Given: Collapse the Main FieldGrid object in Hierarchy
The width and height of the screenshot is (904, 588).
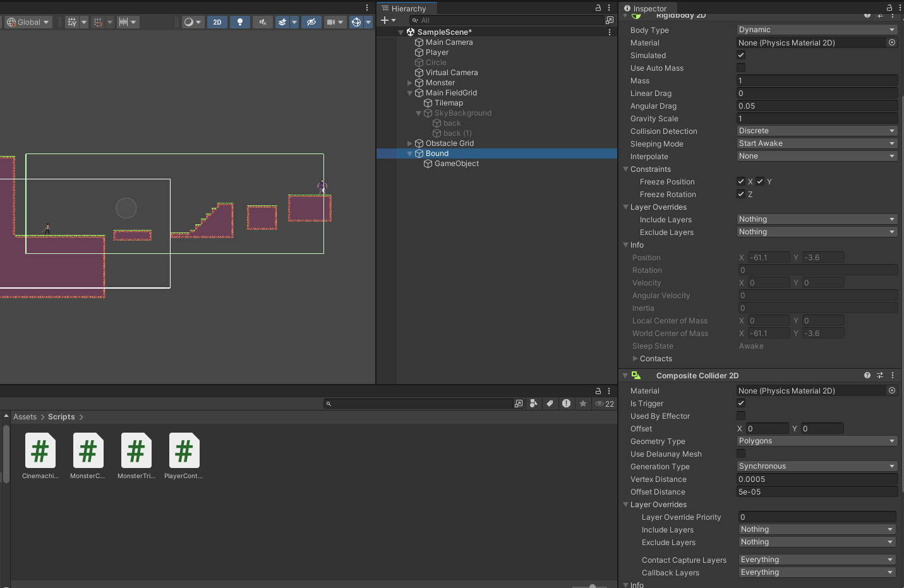Looking at the screenshot, I should [409, 93].
